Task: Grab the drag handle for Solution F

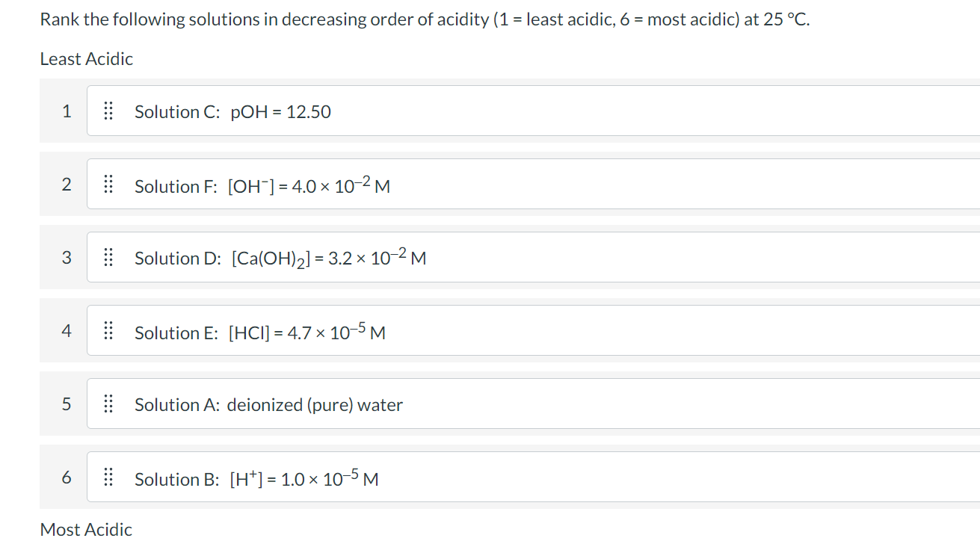Action: click(x=108, y=185)
